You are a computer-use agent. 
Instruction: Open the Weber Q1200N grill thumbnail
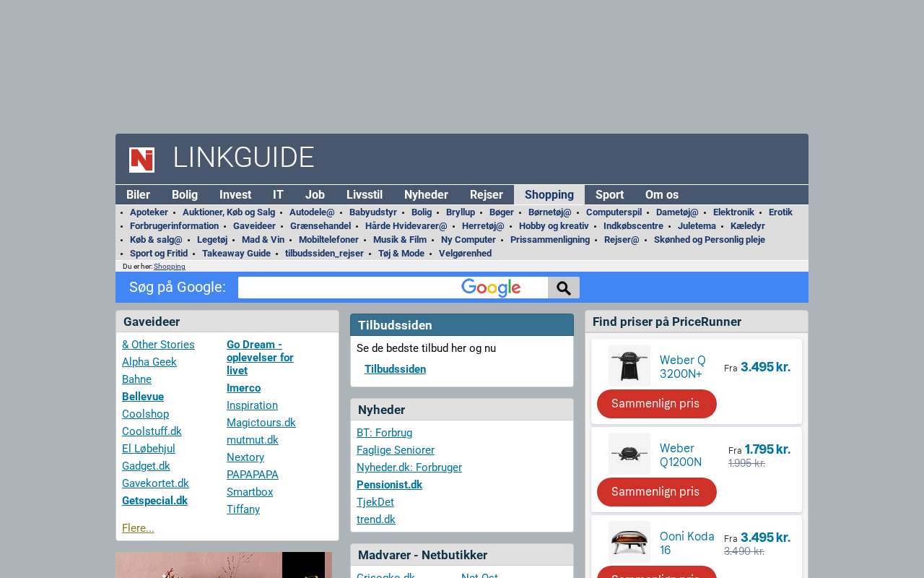pos(629,454)
